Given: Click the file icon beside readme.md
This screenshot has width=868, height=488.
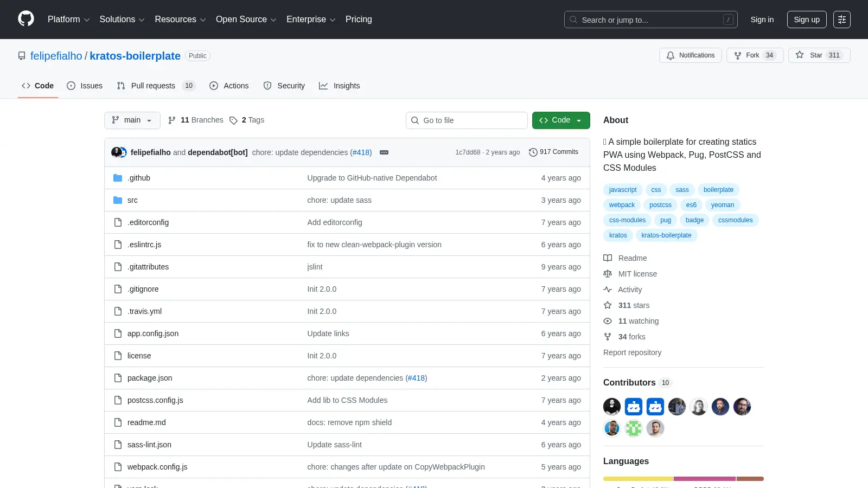Looking at the screenshot, I should [118, 422].
